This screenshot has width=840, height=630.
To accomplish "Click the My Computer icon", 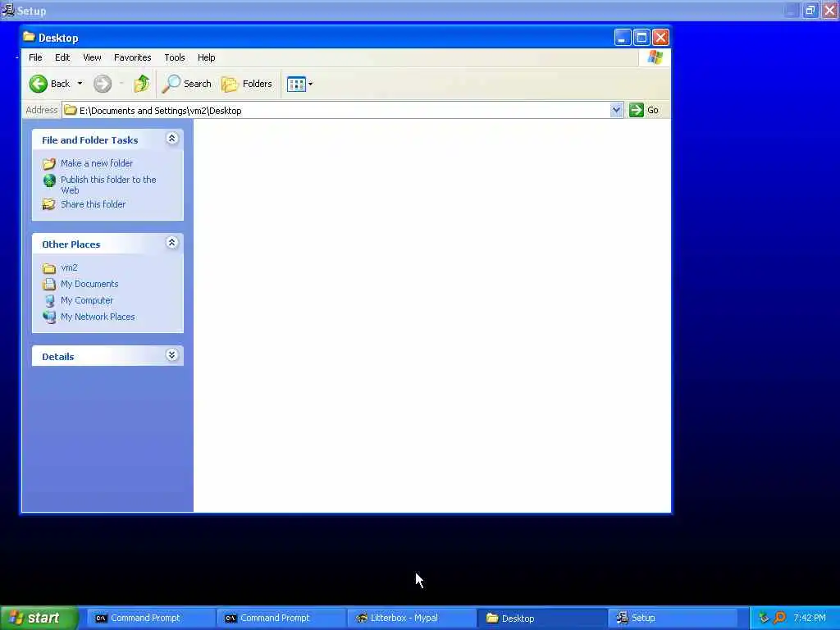I will (x=49, y=300).
